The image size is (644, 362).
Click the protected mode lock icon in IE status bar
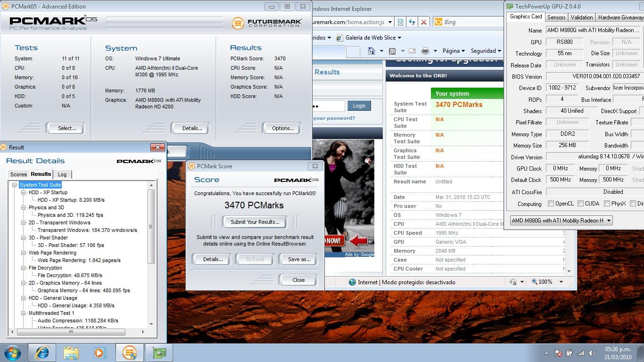click(513, 282)
